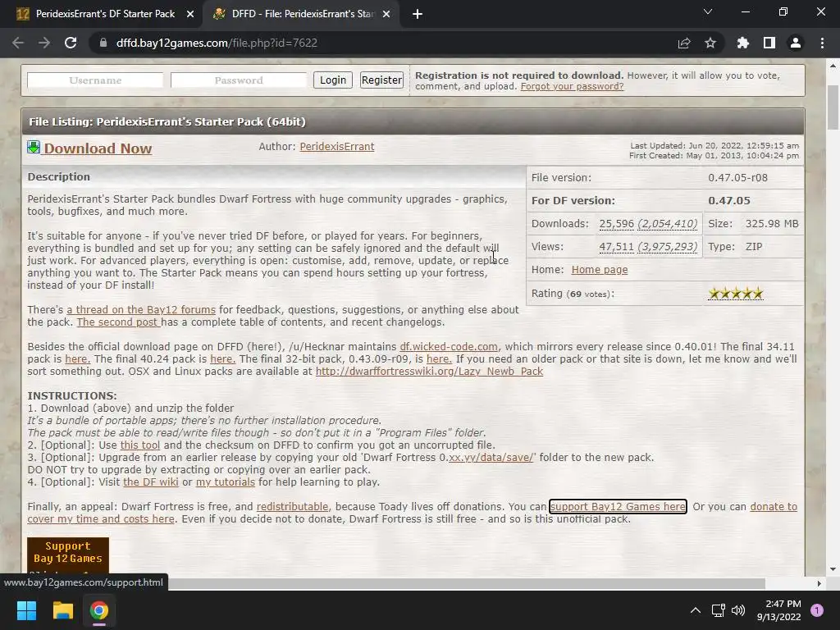
Task: Open the PeridexisErrant author link
Action: click(x=337, y=146)
